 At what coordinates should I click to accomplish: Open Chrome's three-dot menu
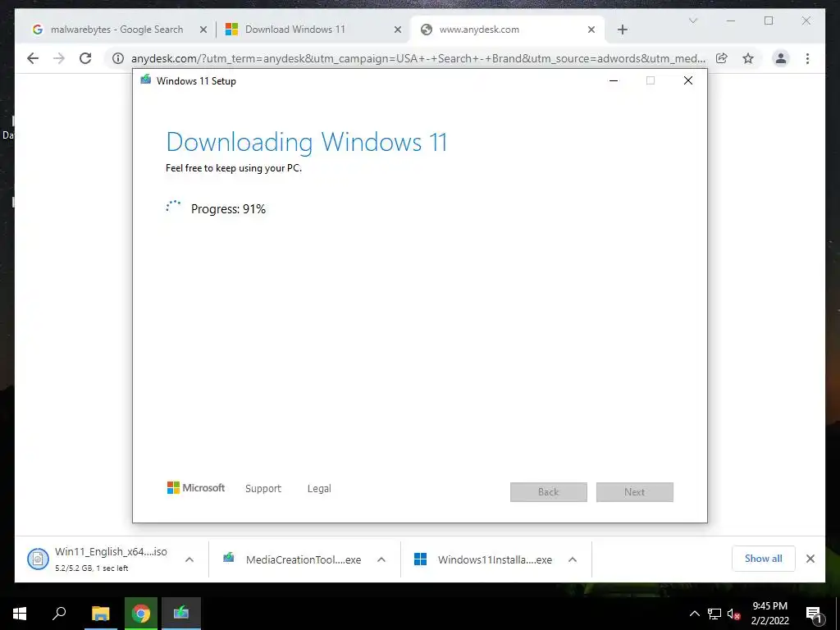pyautogui.click(x=807, y=58)
